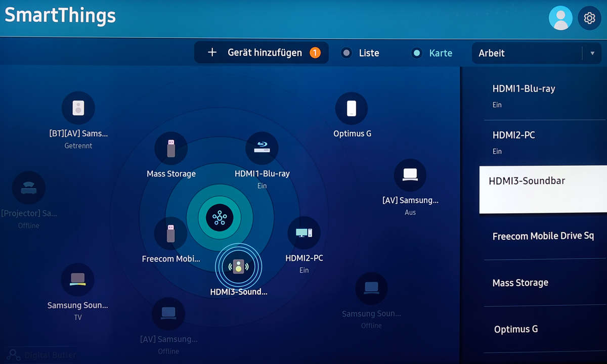Click the Getrennt status text
The height and width of the screenshot is (364, 607).
pyautogui.click(x=78, y=146)
